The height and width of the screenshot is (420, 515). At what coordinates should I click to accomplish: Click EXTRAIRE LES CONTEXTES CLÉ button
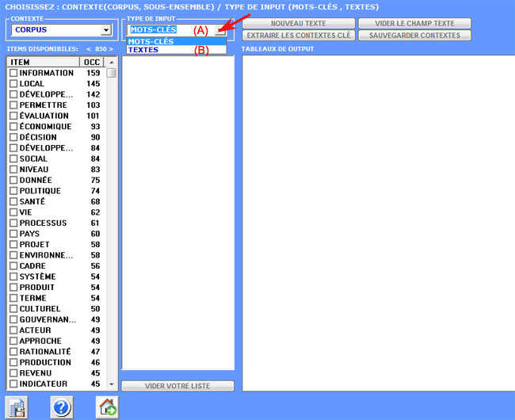pyautogui.click(x=299, y=36)
